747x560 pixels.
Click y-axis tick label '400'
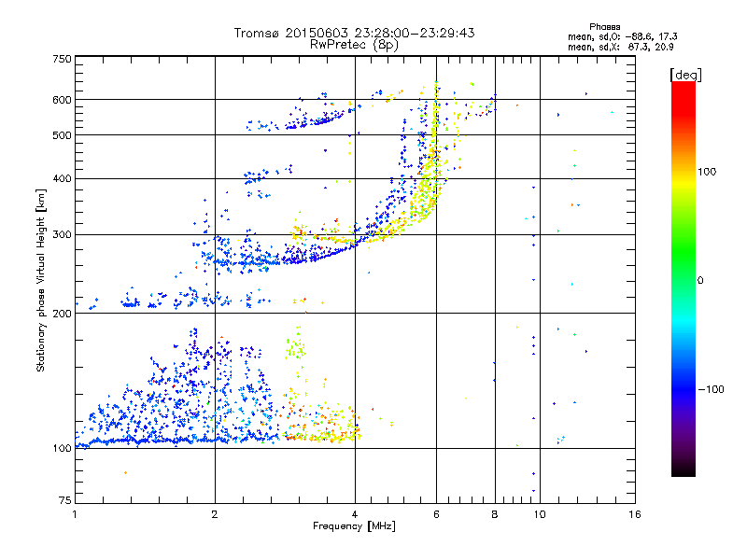coord(62,179)
